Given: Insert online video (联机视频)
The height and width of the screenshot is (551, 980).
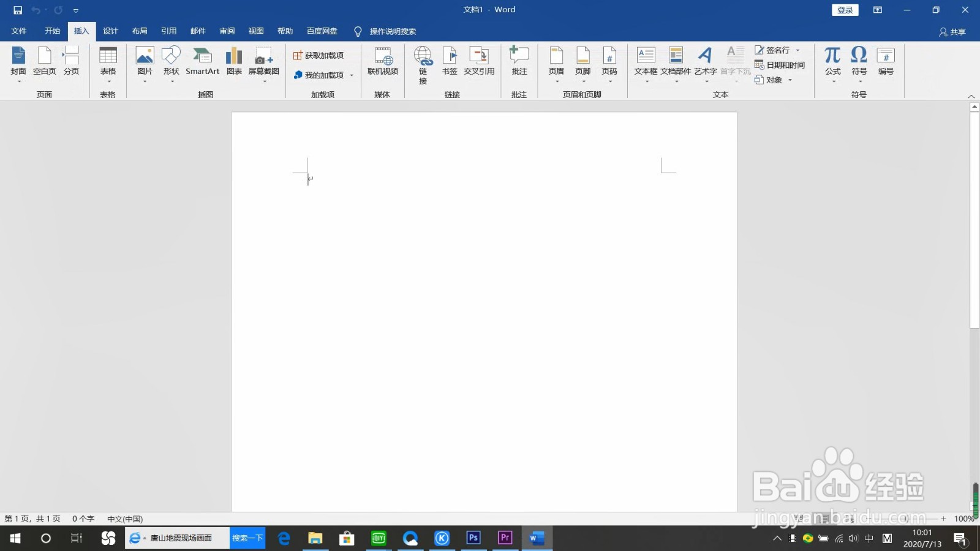Looking at the screenshot, I should 383,61.
